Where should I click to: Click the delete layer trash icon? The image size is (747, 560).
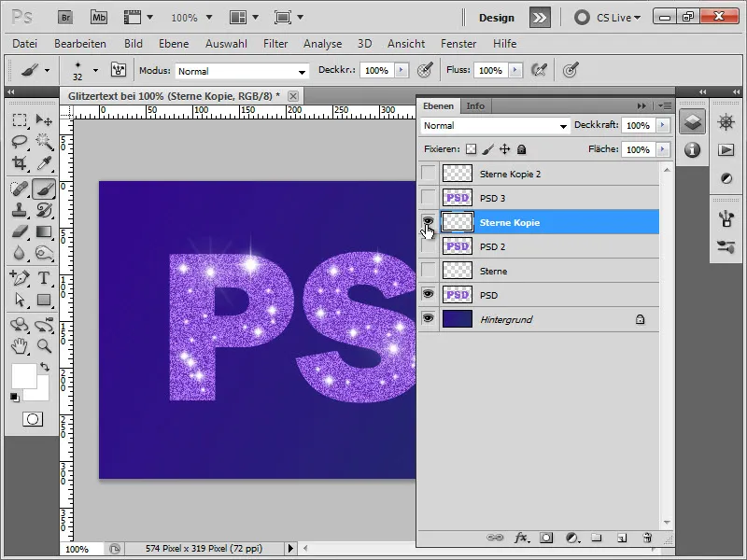click(x=647, y=538)
